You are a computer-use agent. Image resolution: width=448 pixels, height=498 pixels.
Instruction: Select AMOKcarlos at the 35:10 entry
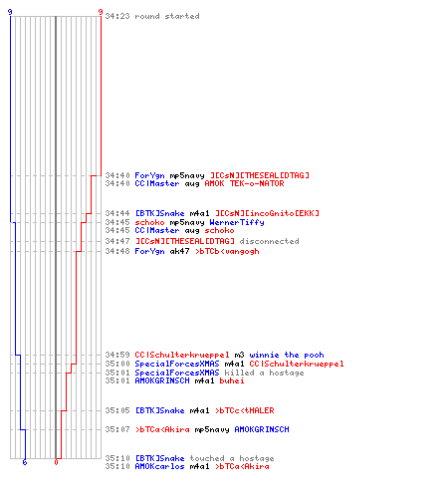159,466
